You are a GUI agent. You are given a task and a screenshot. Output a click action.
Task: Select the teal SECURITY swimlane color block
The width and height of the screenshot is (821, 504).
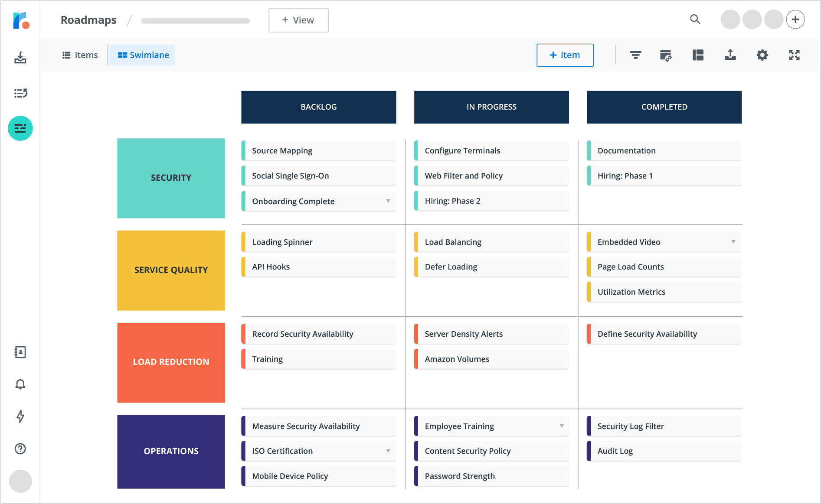tap(171, 178)
